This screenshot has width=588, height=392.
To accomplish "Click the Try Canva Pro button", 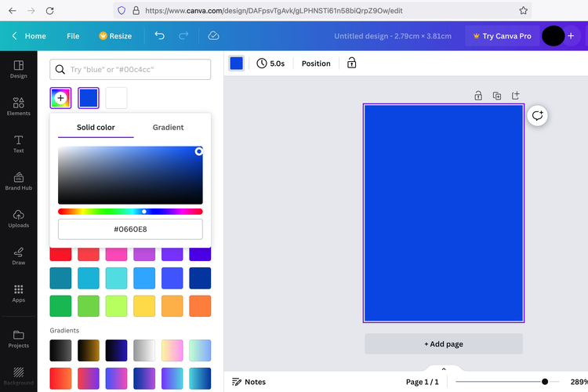I will pyautogui.click(x=502, y=36).
